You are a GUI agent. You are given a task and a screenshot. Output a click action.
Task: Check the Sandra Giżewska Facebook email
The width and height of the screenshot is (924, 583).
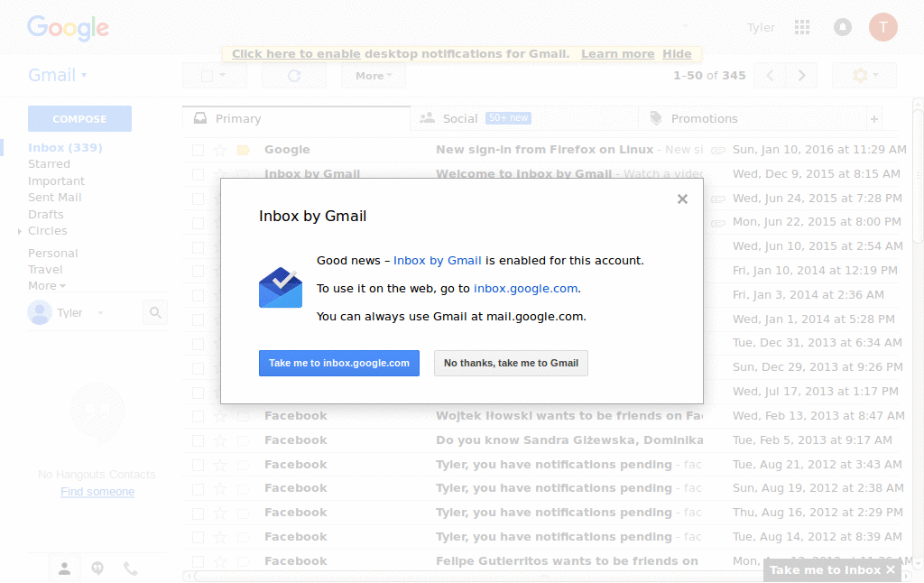point(198,441)
